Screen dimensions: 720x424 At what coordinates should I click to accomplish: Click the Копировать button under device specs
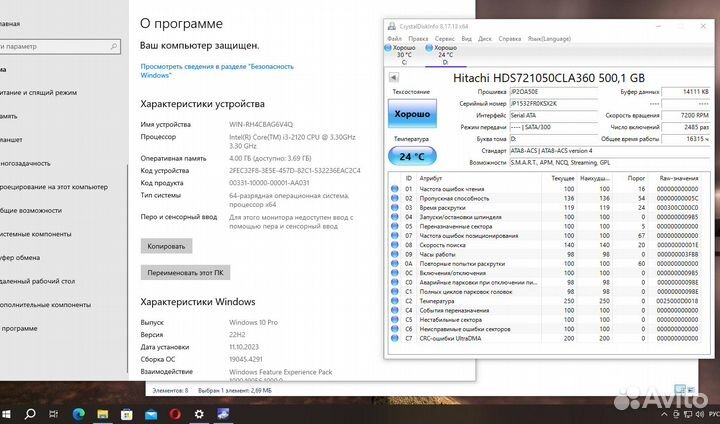[x=166, y=246]
